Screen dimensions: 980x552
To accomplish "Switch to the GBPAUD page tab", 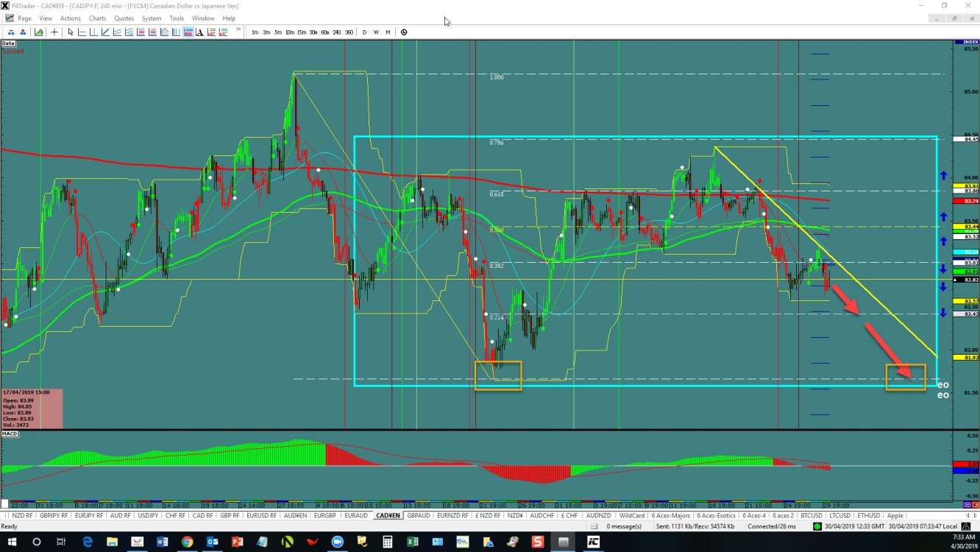I will point(418,516).
